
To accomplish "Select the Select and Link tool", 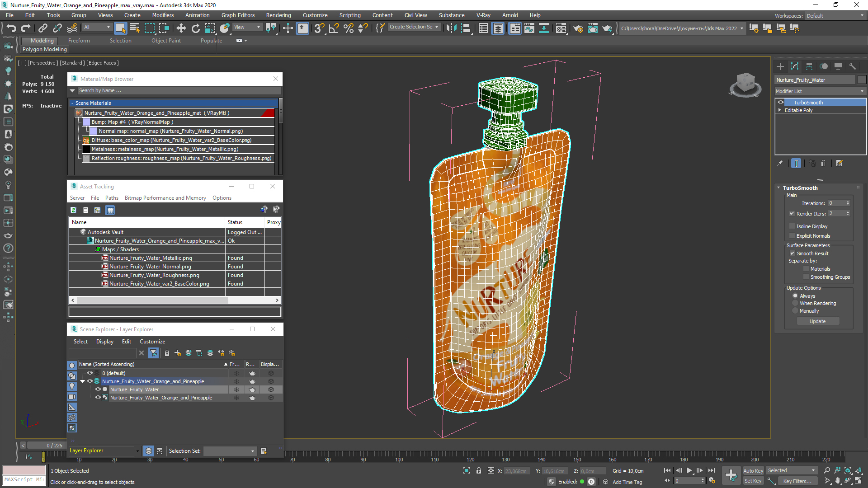I will tap(42, 28).
